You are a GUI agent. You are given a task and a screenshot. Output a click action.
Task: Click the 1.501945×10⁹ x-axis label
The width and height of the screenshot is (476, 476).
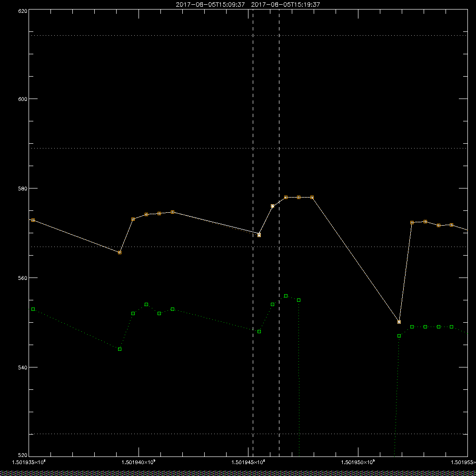pyautogui.click(x=248, y=462)
